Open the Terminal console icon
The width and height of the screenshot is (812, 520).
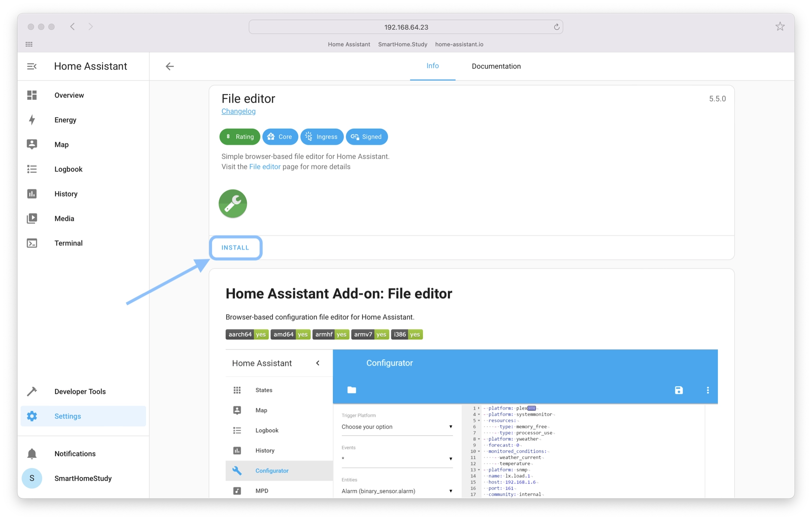(x=32, y=243)
